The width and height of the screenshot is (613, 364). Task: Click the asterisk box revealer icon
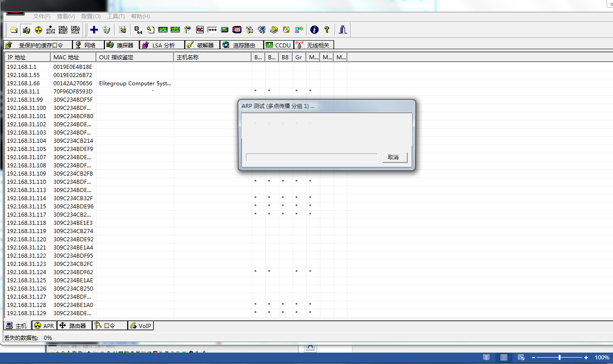pyautogui.click(x=212, y=30)
